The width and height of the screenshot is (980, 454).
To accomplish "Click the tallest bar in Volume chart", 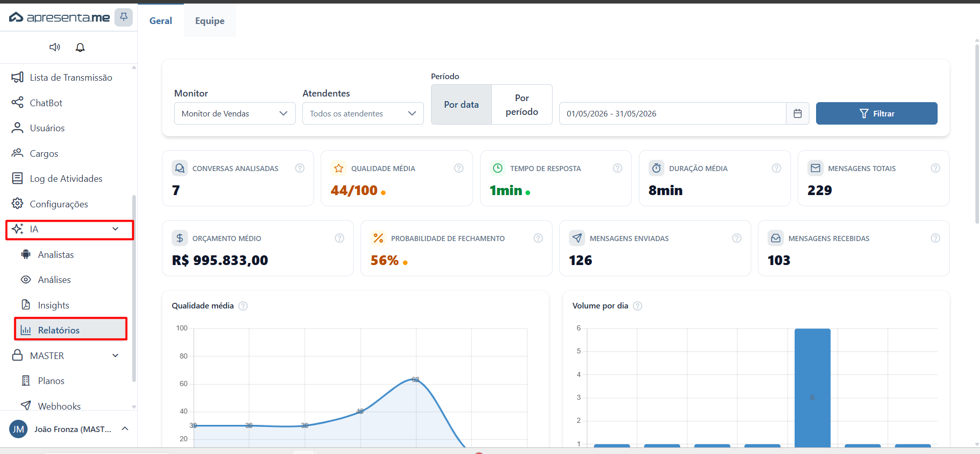I will [x=812, y=388].
